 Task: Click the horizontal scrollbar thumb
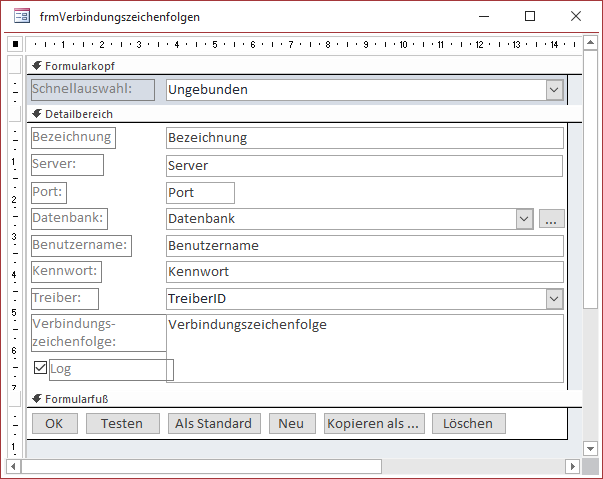pos(201,466)
